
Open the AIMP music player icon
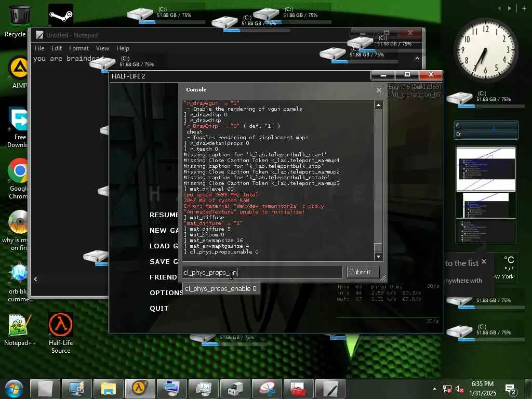(19, 73)
